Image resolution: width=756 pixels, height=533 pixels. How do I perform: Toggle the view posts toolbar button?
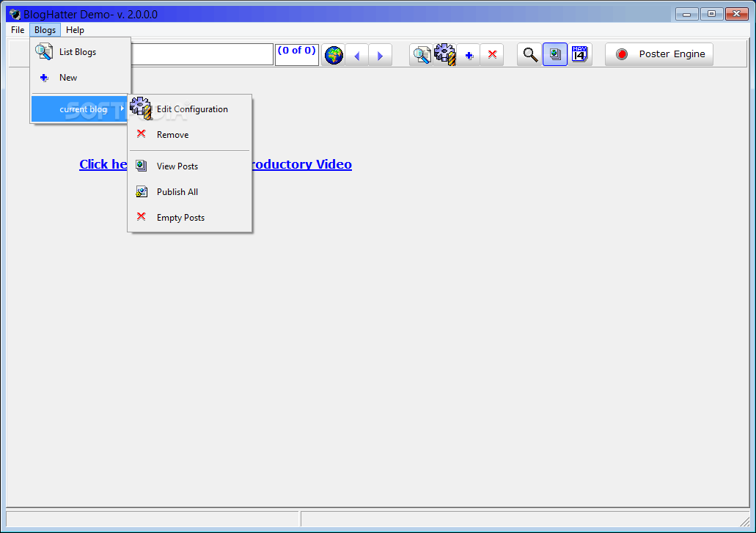pyautogui.click(x=555, y=54)
